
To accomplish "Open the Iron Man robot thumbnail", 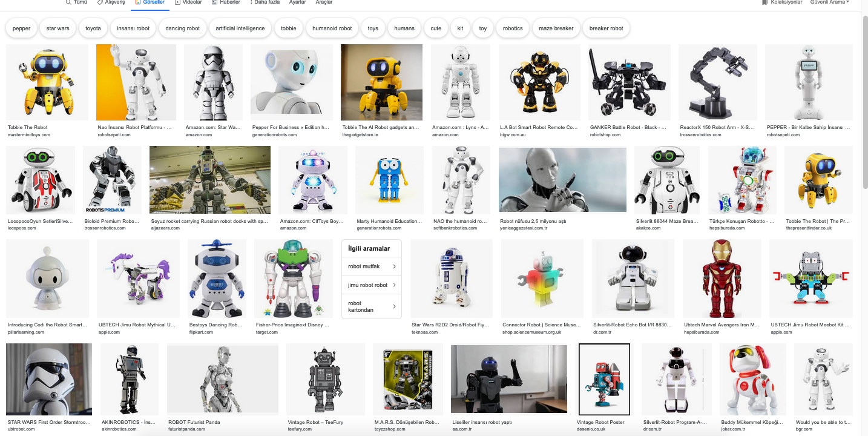I will click(721, 278).
